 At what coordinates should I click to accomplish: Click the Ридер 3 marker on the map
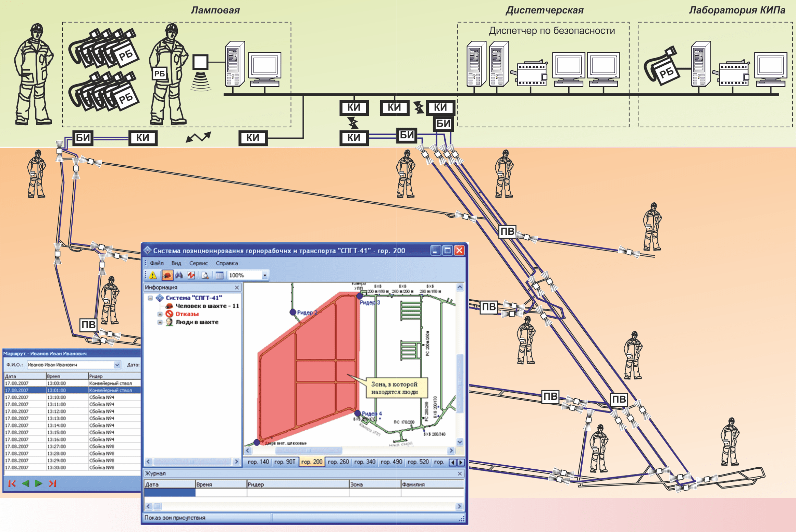(x=359, y=296)
